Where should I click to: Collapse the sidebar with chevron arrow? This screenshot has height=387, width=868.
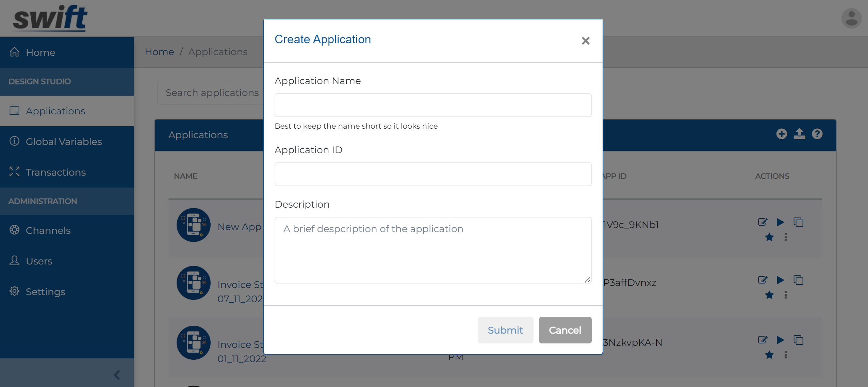pyautogui.click(x=117, y=375)
